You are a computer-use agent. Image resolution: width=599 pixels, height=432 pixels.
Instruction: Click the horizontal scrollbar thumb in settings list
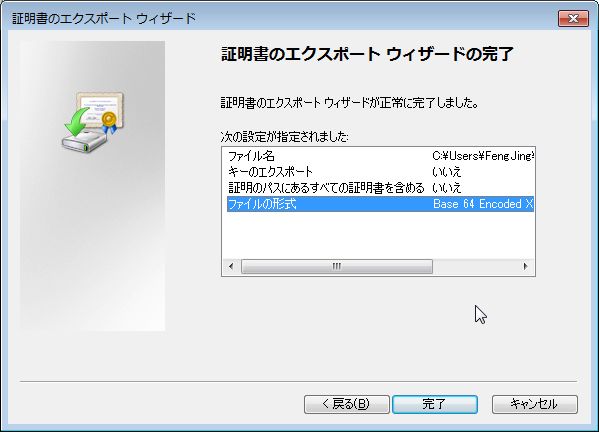click(337, 266)
